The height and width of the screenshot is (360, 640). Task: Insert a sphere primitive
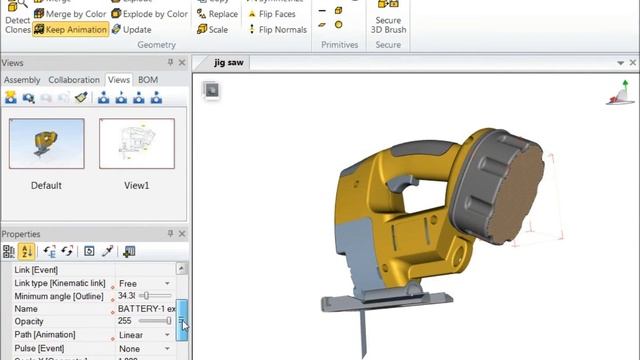pos(338,25)
